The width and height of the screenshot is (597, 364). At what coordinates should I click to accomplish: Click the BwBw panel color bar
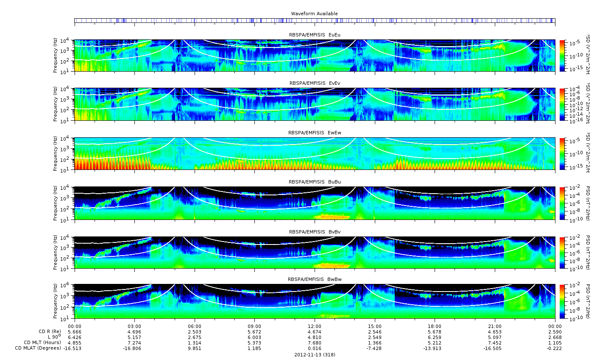tap(562, 301)
